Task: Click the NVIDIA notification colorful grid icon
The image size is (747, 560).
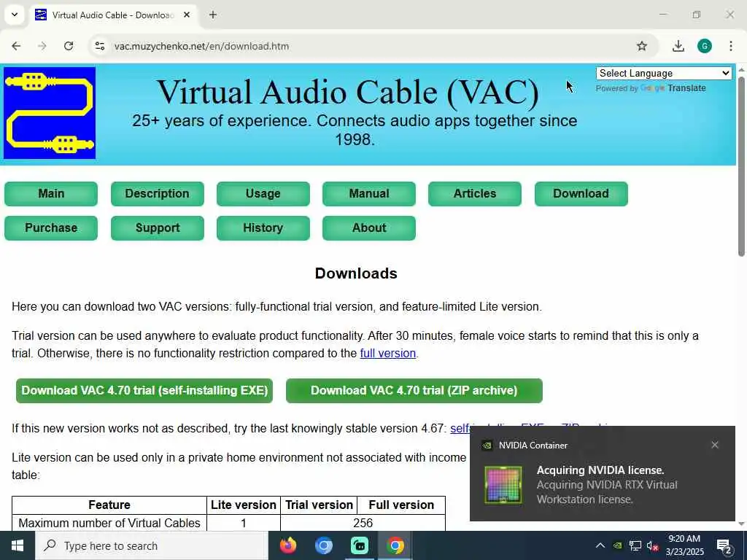Action: pos(503,485)
